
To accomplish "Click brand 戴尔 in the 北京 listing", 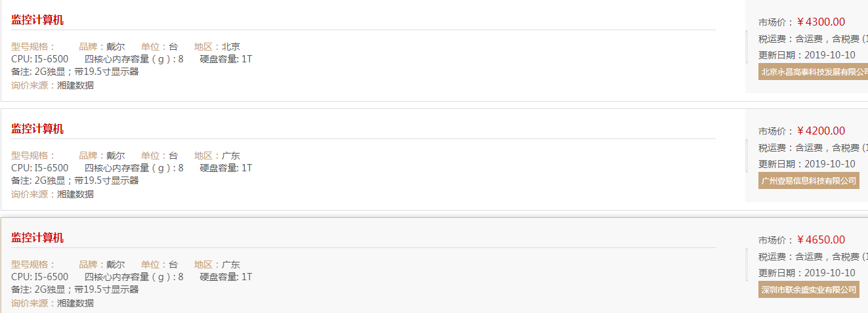I will (x=115, y=47).
